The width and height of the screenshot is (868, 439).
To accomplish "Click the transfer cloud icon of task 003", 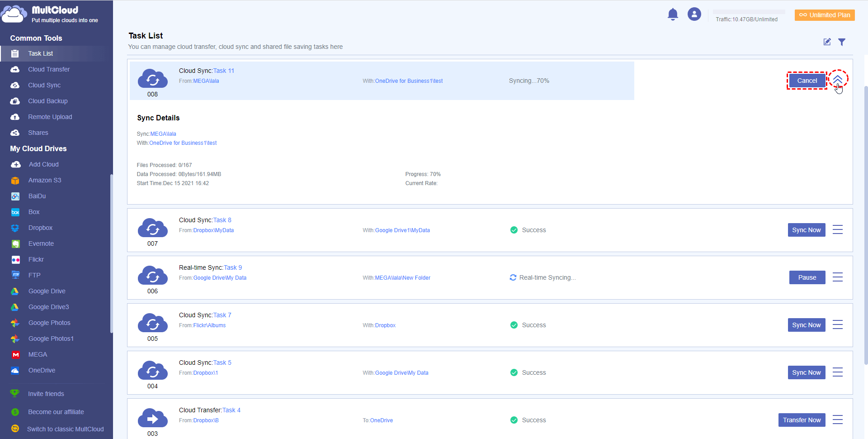I will 152,418.
